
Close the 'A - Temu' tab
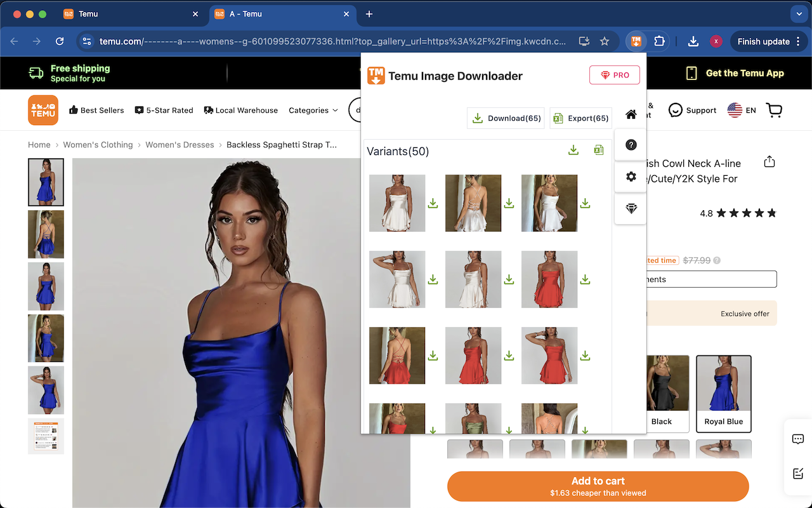tap(346, 14)
